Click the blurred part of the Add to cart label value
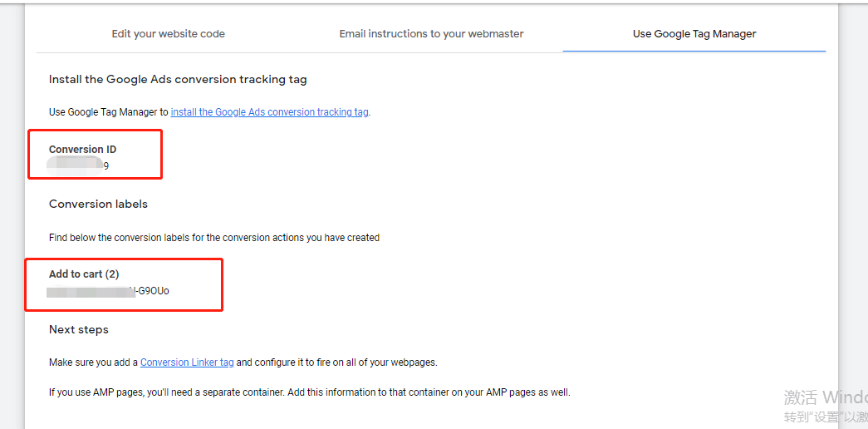The width and height of the screenshot is (868, 429). click(91, 291)
